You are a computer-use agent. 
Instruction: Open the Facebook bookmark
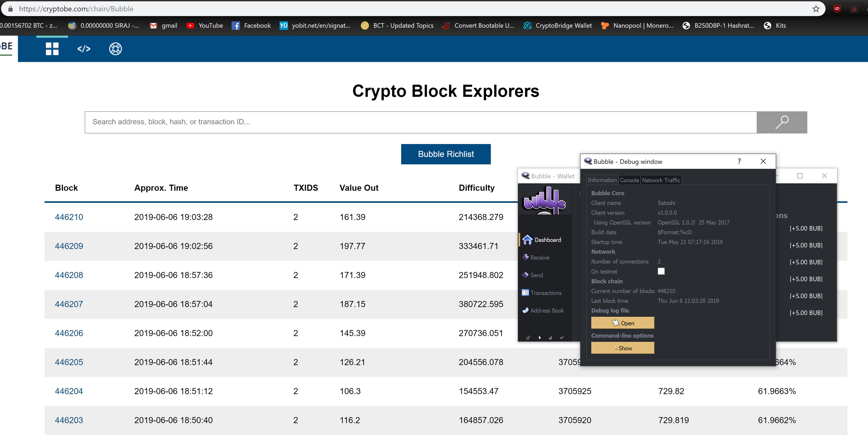[251, 26]
